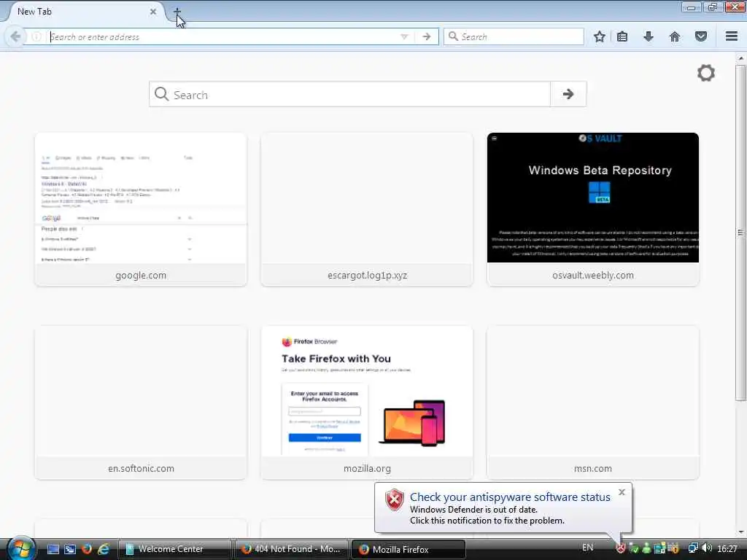Click the toolbar Search box
This screenshot has height=560, width=747.
click(514, 36)
